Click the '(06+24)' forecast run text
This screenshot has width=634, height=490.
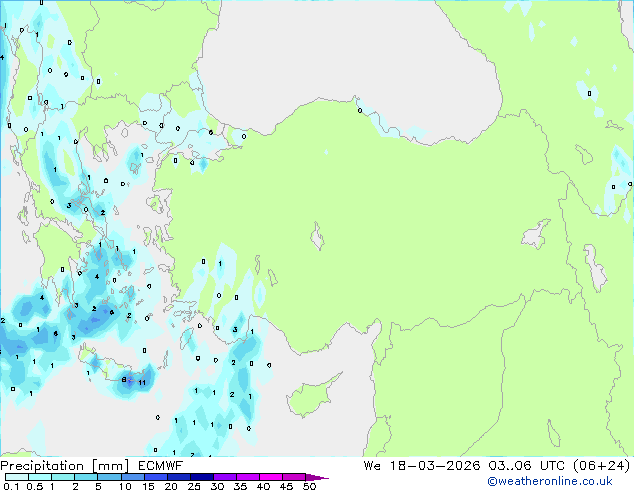[x=601, y=466]
